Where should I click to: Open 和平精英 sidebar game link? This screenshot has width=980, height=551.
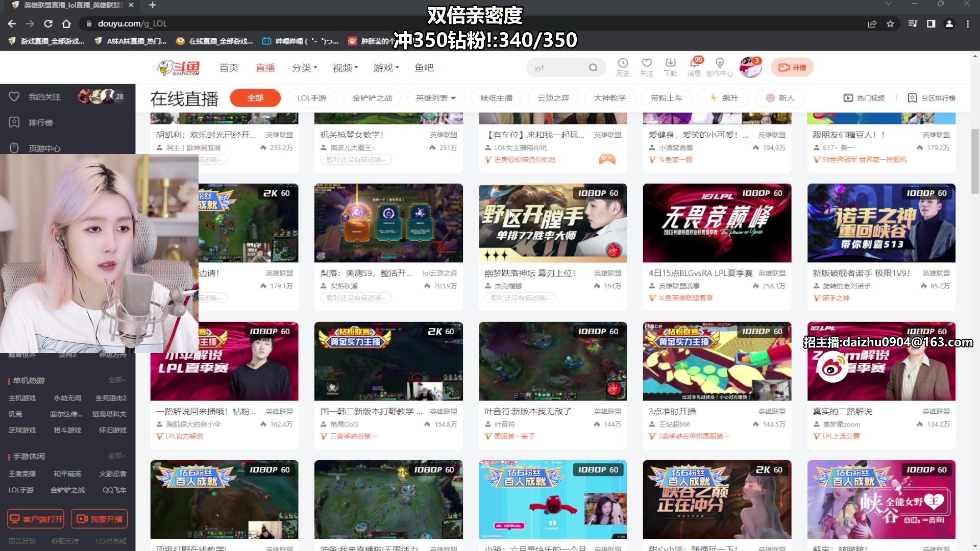pyautogui.click(x=67, y=473)
